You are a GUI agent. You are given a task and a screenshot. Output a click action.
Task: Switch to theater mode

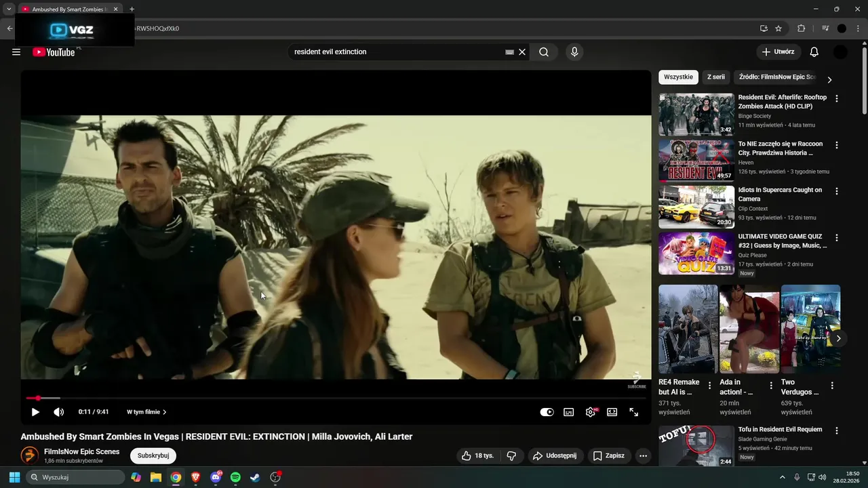click(x=612, y=412)
